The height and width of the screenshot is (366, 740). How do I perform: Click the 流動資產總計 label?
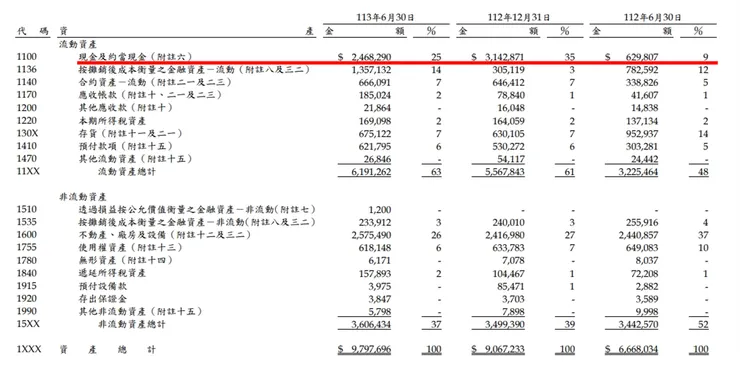(x=126, y=172)
